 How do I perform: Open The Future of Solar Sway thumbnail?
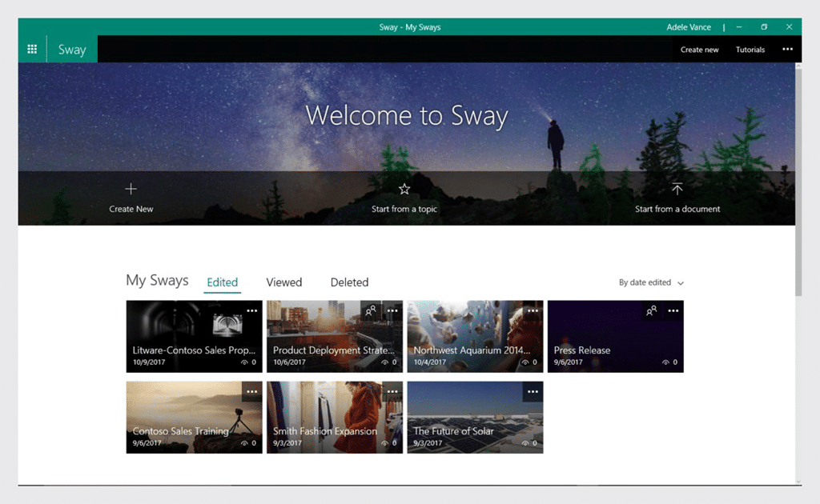(475, 418)
